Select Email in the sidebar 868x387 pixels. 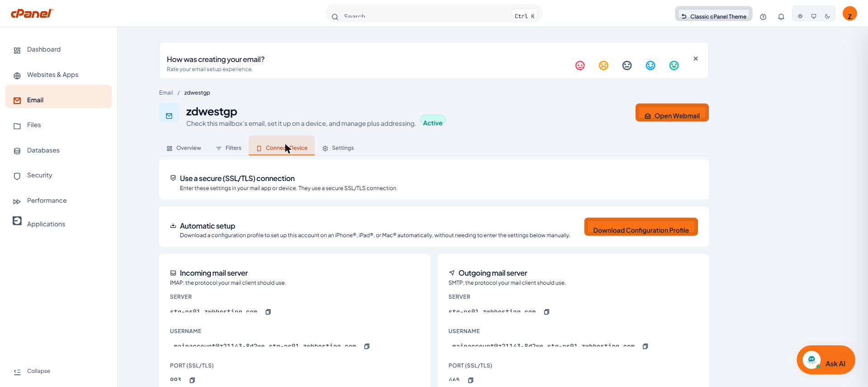pos(58,96)
